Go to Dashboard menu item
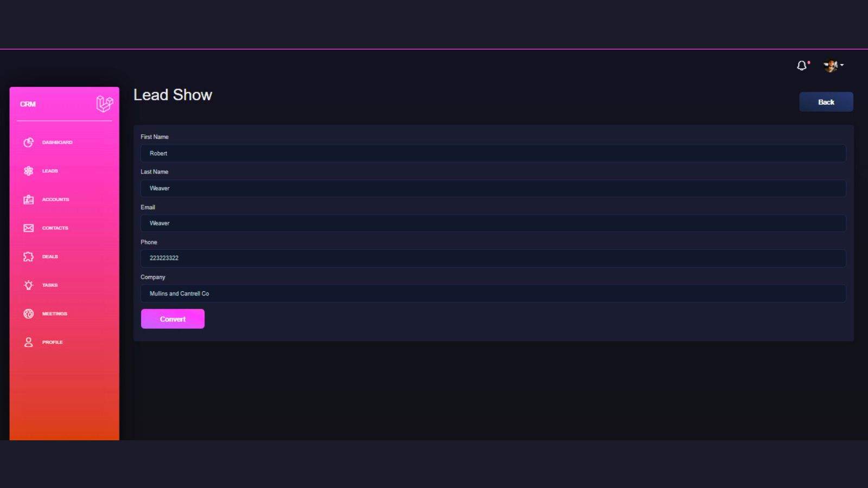The height and width of the screenshot is (488, 868). click(x=57, y=142)
